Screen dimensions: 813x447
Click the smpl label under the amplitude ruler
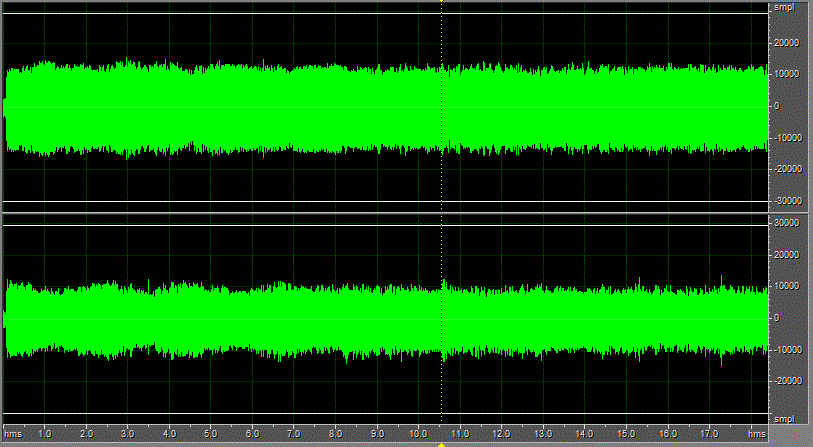[784, 419]
